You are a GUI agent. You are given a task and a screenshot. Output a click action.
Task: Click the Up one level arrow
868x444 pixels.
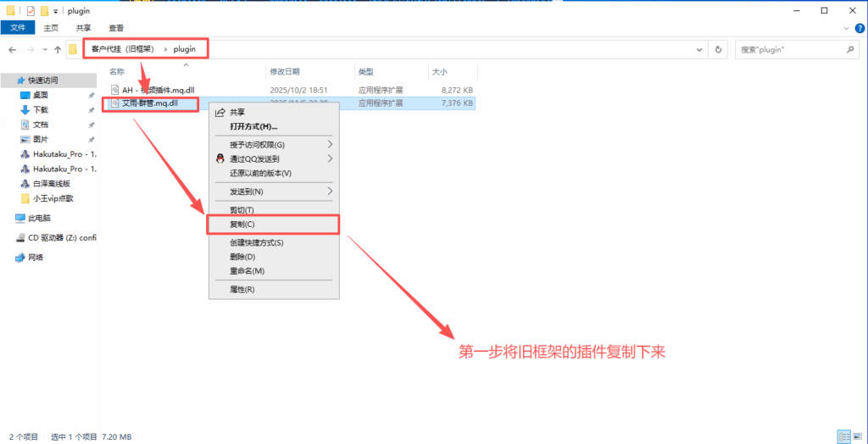(x=57, y=50)
